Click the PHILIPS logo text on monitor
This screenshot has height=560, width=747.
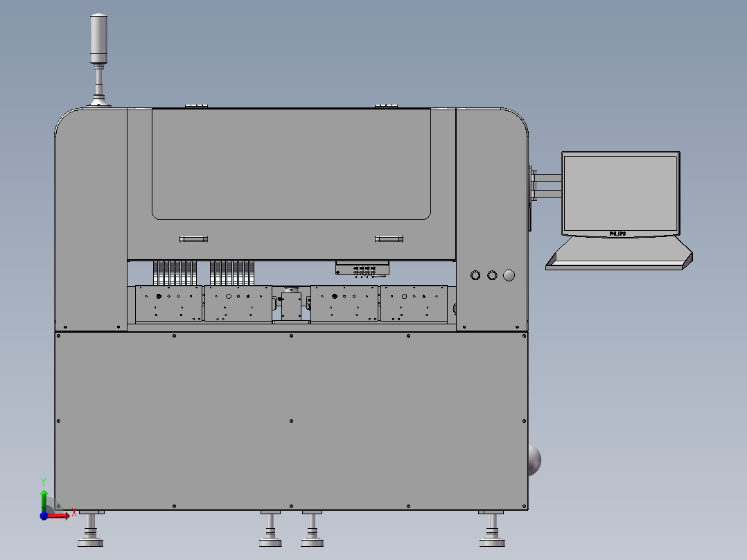(x=617, y=234)
